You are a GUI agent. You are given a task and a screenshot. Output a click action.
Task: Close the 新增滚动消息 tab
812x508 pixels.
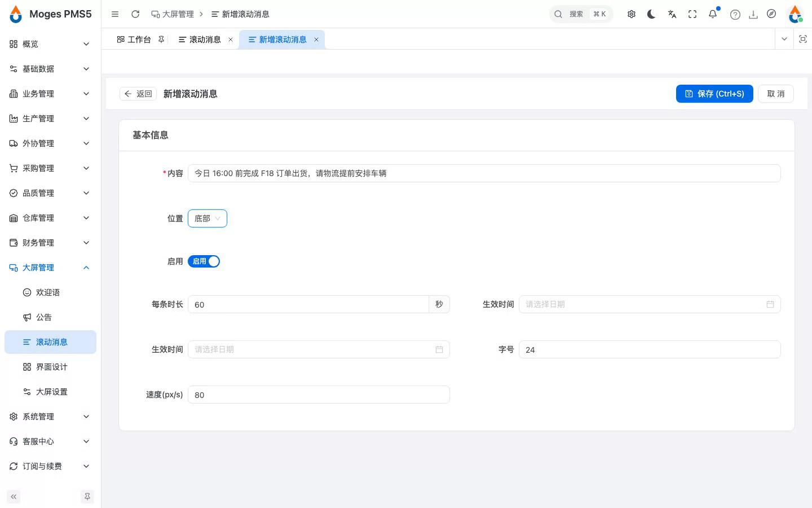[x=316, y=40]
